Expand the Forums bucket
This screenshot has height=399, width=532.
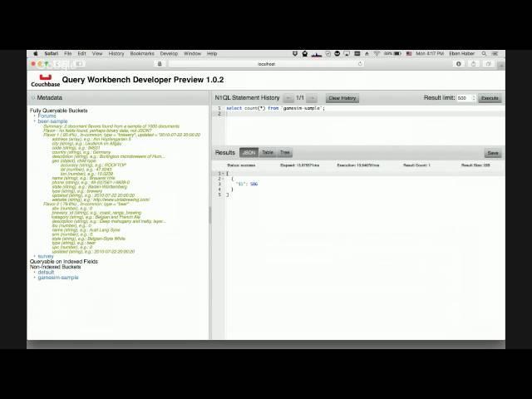coord(47,116)
